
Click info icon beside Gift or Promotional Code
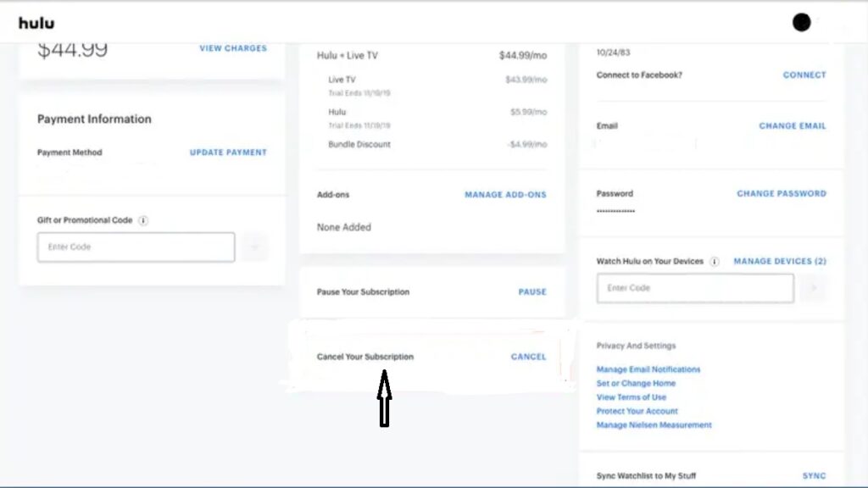[143, 220]
